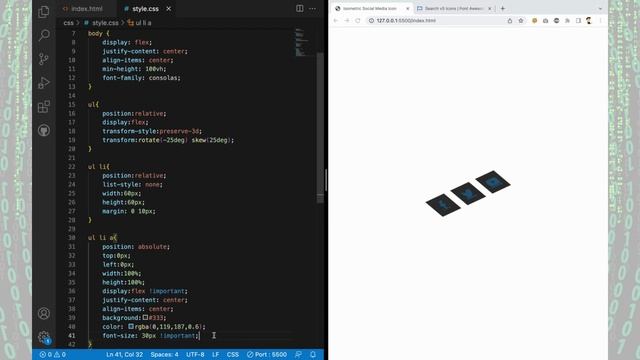Viewport: 640px width, 360px height.
Task: Click the Port : 5500 Live Server item
Action: click(x=267, y=354)
